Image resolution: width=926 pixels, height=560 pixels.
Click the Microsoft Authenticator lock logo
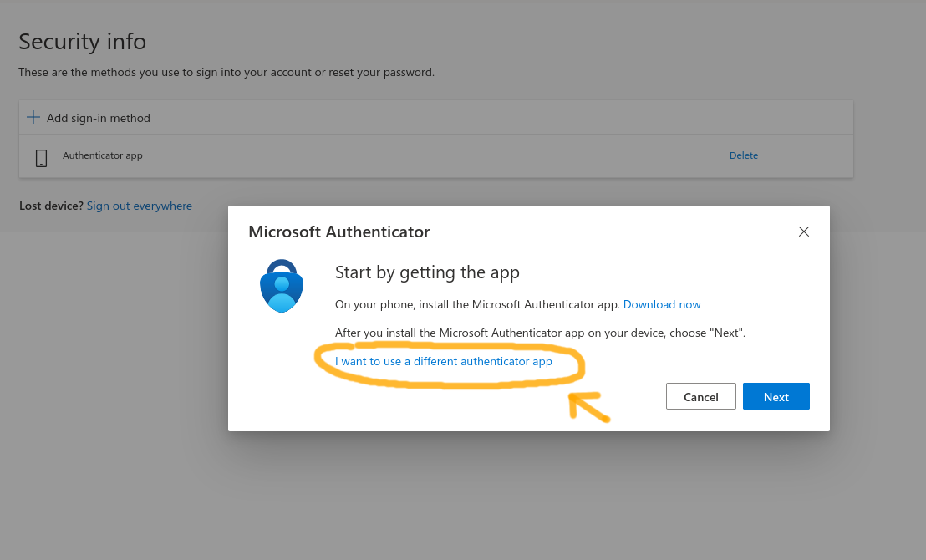pos(282,285)
